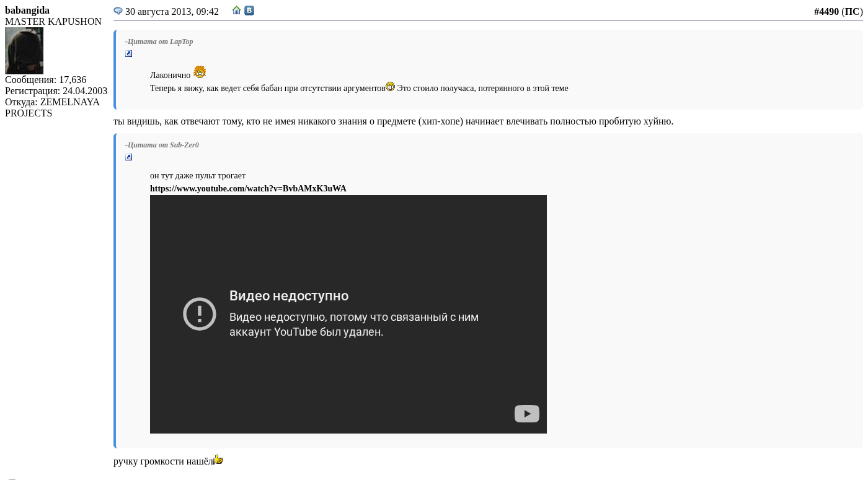
Task: Open the user's homepage via house icon
Action: pos(237,11)
